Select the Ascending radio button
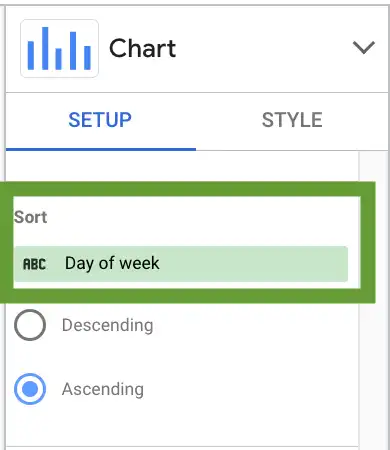This screenshot has width=390, height=450. point(30,389)
